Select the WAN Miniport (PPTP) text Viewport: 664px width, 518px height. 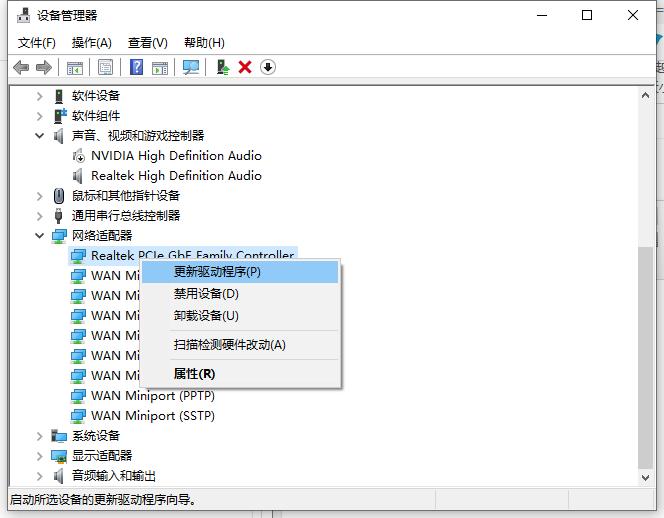point(153,396)
